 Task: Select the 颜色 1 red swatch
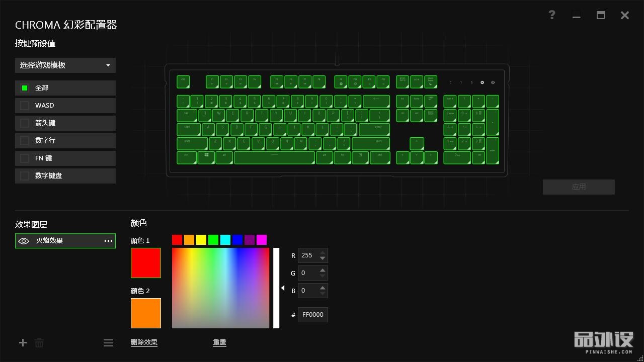point(146,263)
